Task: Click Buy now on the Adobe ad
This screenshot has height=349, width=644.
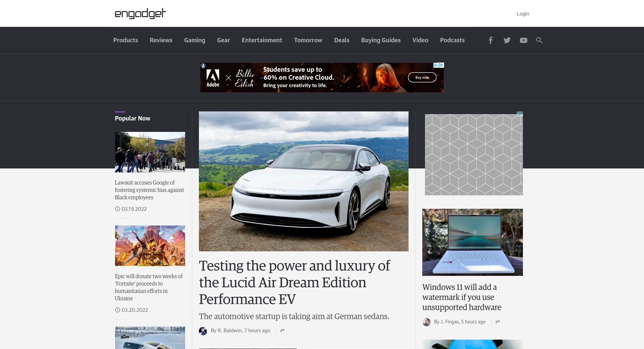Action: coord(422,78)
